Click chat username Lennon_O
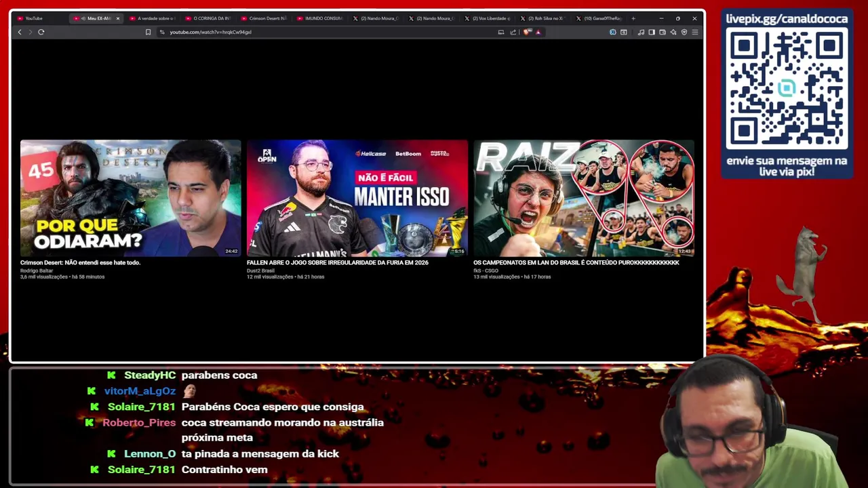 pos(150,453)
